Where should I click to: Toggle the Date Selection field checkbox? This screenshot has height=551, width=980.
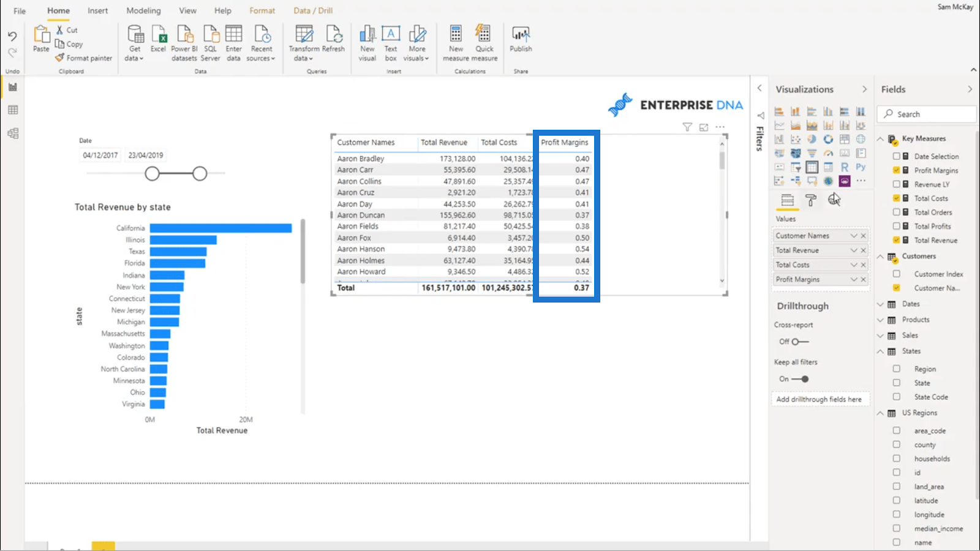897,156
